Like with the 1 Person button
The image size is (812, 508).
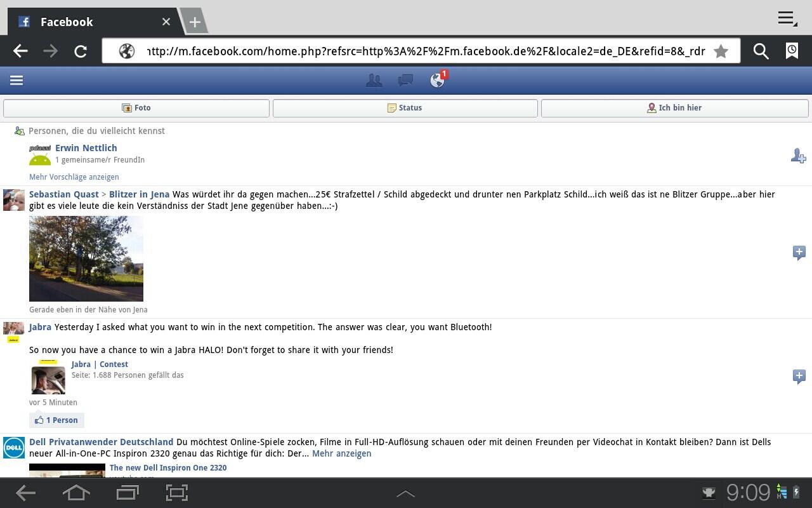56,420
